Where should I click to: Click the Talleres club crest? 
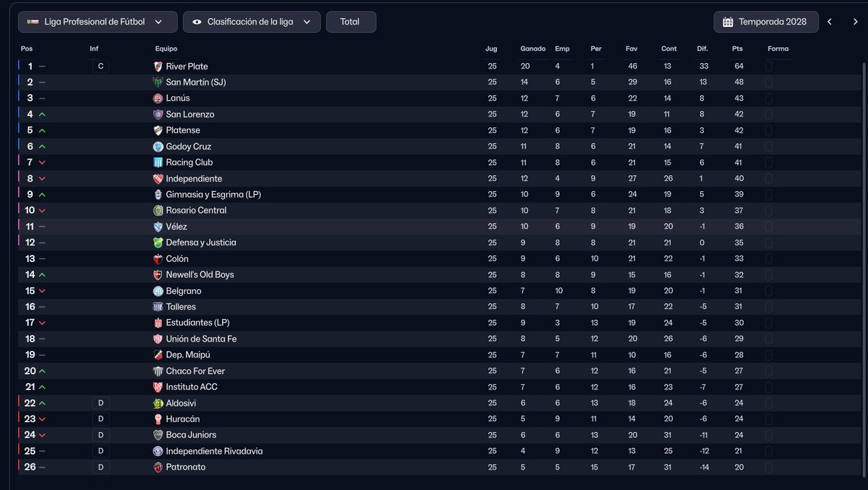(158, 307)
